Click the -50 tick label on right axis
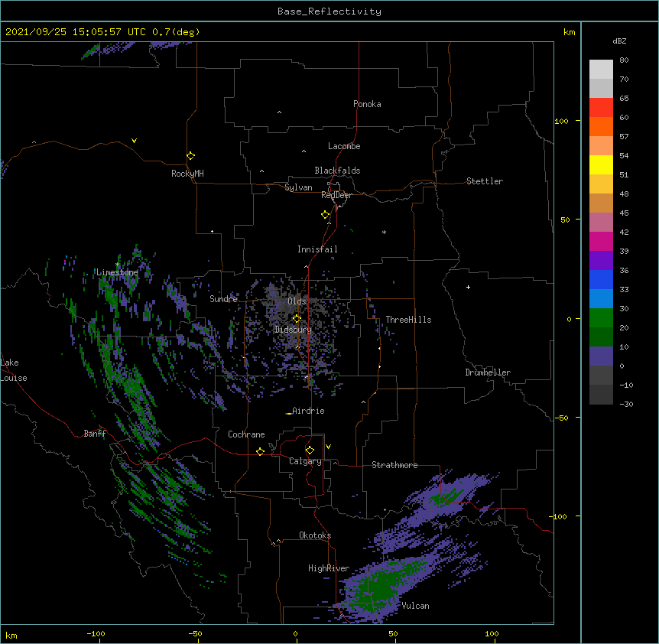This screenshot has width=659, height=644. point(561,418)
